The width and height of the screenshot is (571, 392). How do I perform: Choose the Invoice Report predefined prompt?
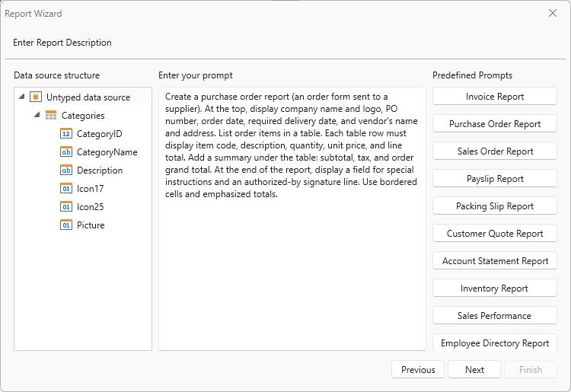click(495, 96)
